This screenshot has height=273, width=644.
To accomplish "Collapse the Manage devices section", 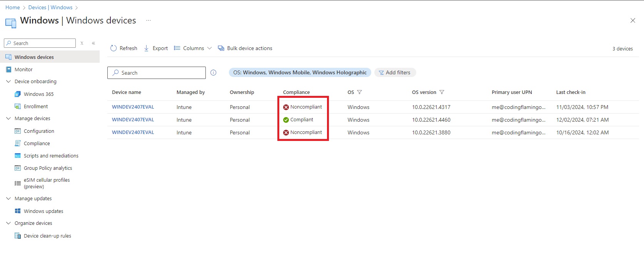I will coord(8,119).
